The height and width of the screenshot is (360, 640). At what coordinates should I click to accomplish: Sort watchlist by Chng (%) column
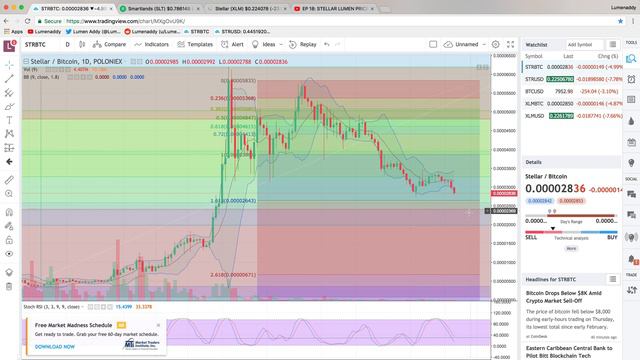coord(608,56)
